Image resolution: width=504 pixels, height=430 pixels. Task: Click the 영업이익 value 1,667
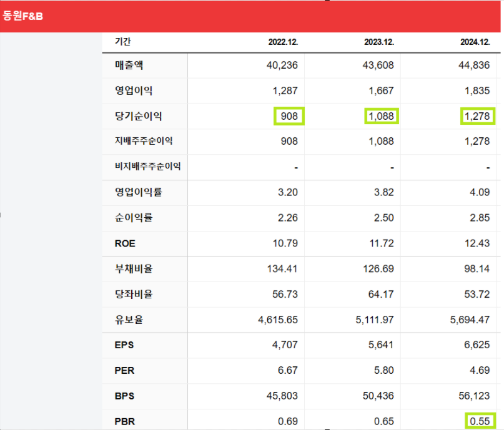(381, 90)
